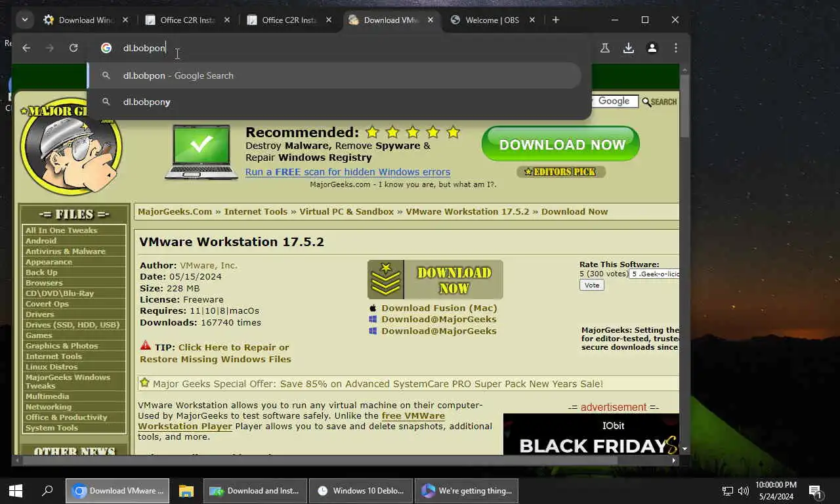Click the Vote button
This screenshot has width=840, height=504.
(592, 285)
